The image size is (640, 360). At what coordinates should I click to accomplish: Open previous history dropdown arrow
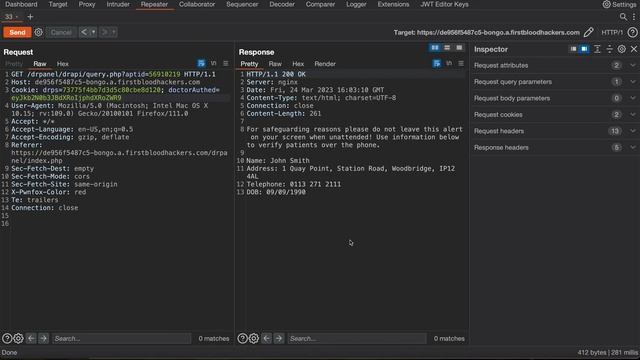point(93,32)
